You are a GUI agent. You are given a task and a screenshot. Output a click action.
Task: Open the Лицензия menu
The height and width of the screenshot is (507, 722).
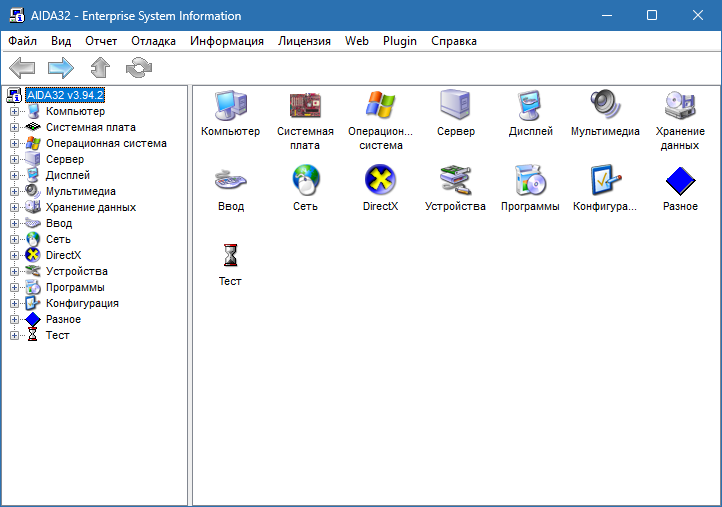[x=304, y=41]
